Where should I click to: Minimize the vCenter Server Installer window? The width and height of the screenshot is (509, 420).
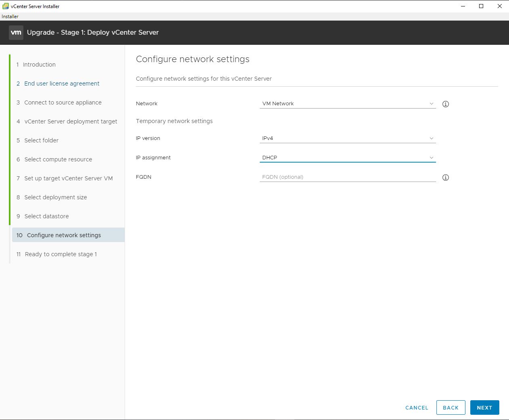click(463, 6)
